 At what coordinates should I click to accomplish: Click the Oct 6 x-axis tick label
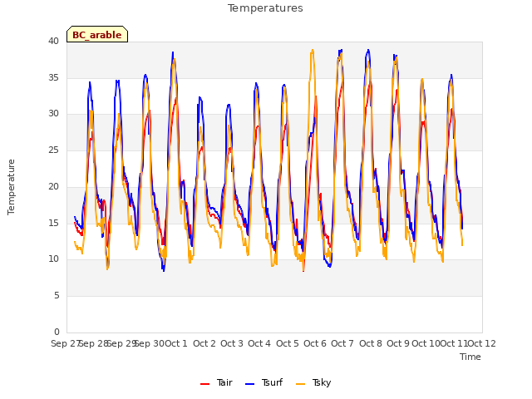[315, 343]
